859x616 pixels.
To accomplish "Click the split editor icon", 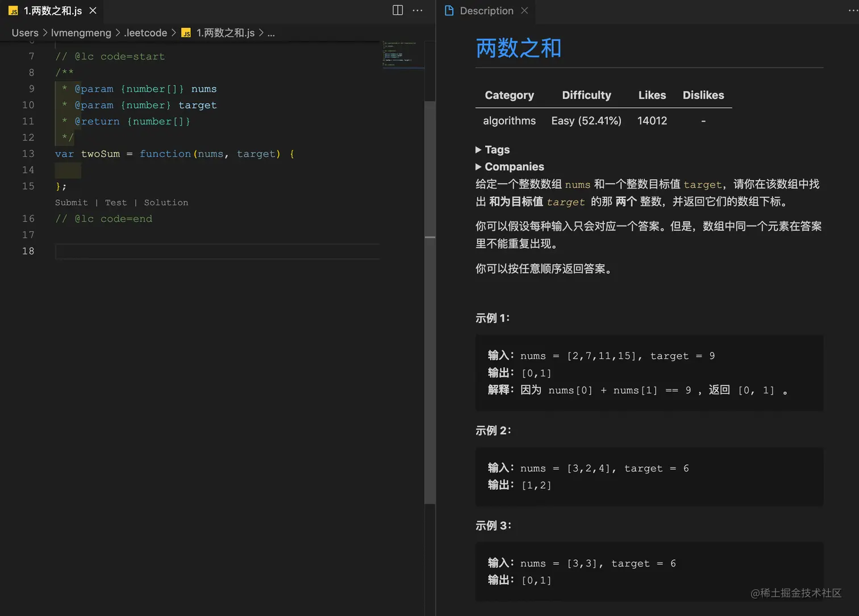I will pos(398,10).
